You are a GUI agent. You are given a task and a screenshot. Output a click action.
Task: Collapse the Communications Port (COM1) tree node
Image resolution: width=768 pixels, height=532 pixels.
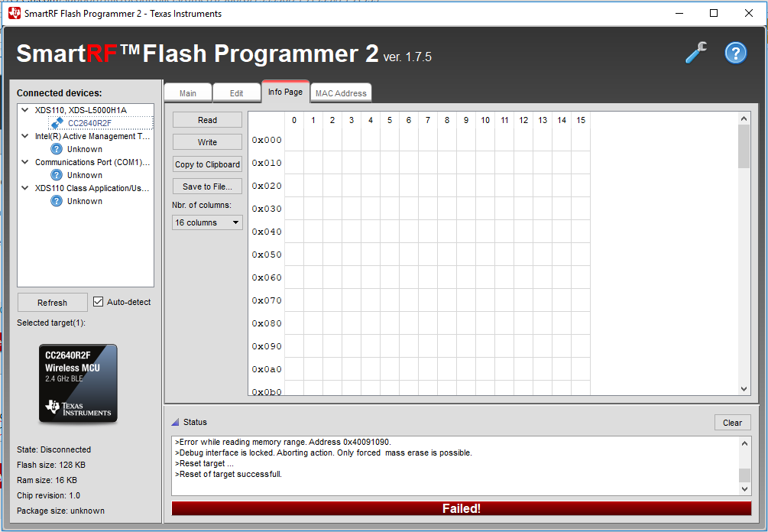[25, 162]
